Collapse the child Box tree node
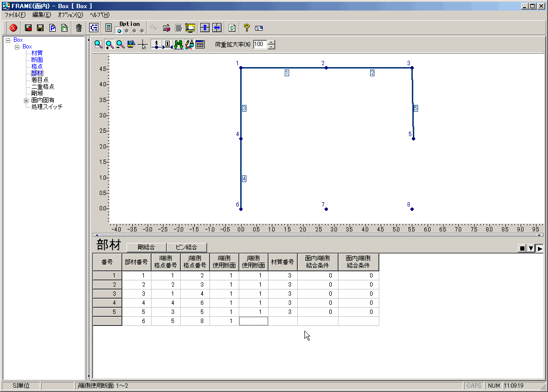This screenshot has height=392, width=548. click(x=17, y=47)
